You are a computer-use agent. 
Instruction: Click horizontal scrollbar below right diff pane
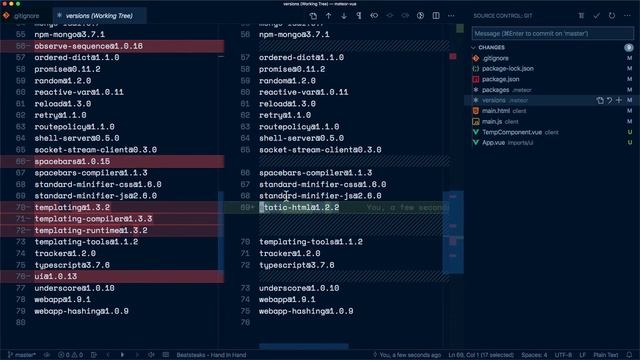pos(304,347)
